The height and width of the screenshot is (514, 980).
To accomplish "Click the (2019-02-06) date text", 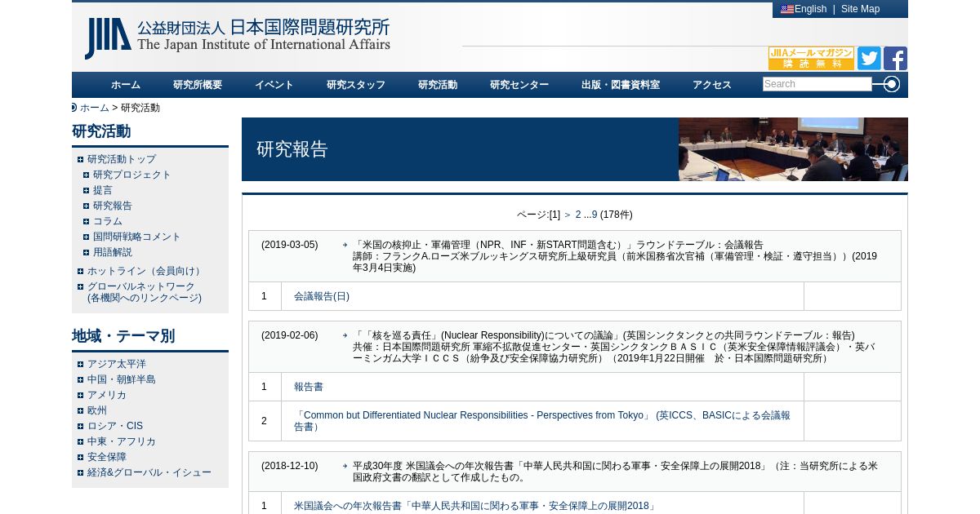I will tap(290, 335).
